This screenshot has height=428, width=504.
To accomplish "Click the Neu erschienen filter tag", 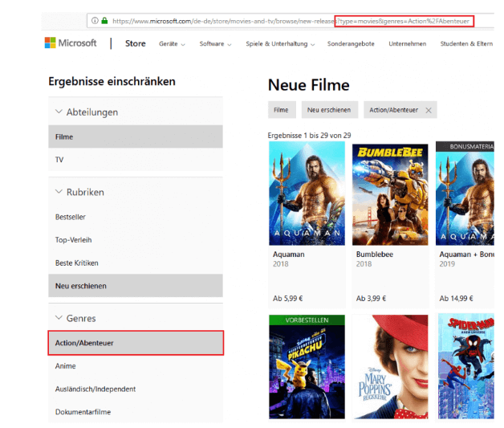I will point(330,110).
